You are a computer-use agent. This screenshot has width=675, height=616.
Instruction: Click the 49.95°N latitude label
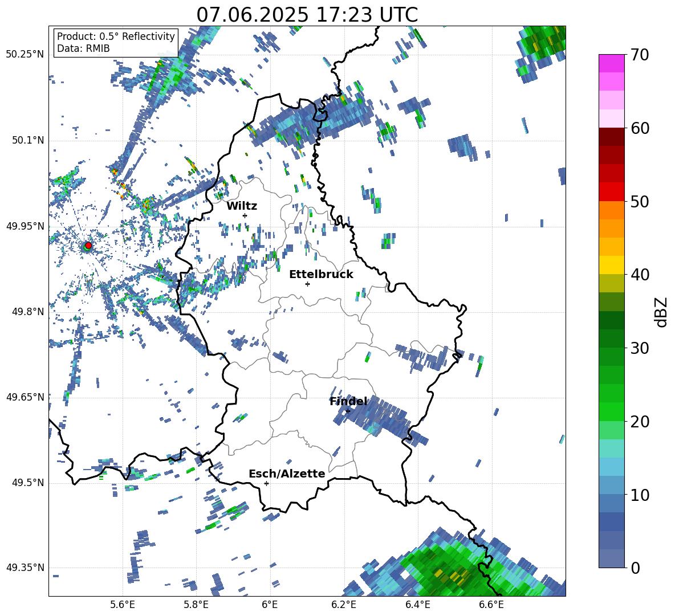25,226
